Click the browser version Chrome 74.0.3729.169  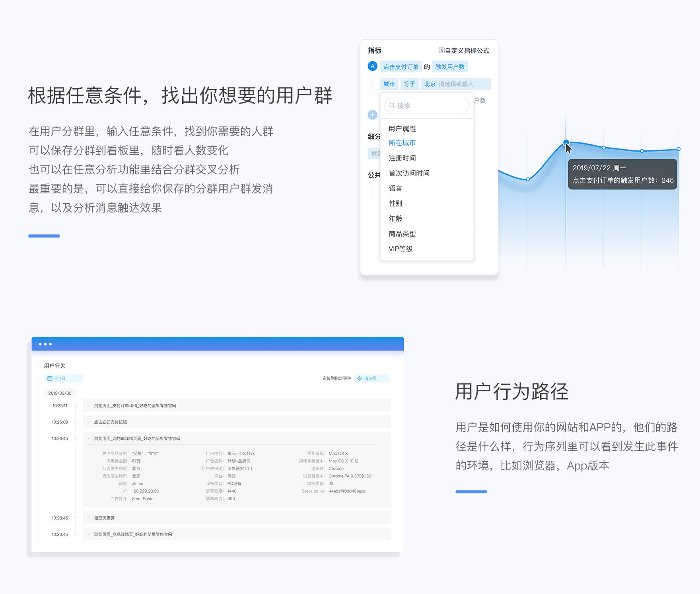[350, 476]
